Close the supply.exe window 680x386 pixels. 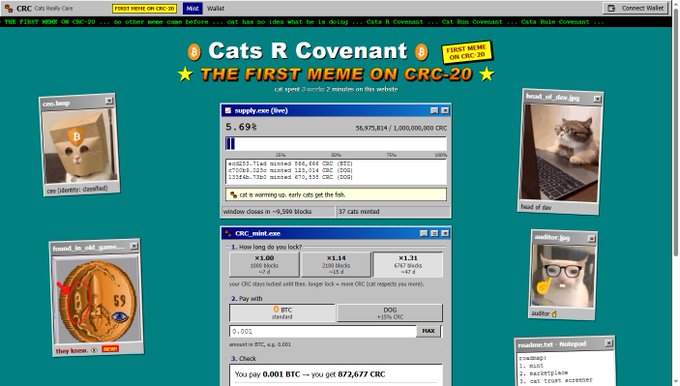click(445, 111)
